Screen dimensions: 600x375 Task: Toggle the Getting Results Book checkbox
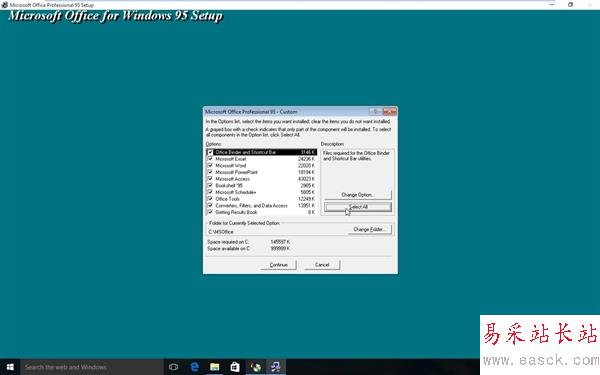[x=210, y=212]
